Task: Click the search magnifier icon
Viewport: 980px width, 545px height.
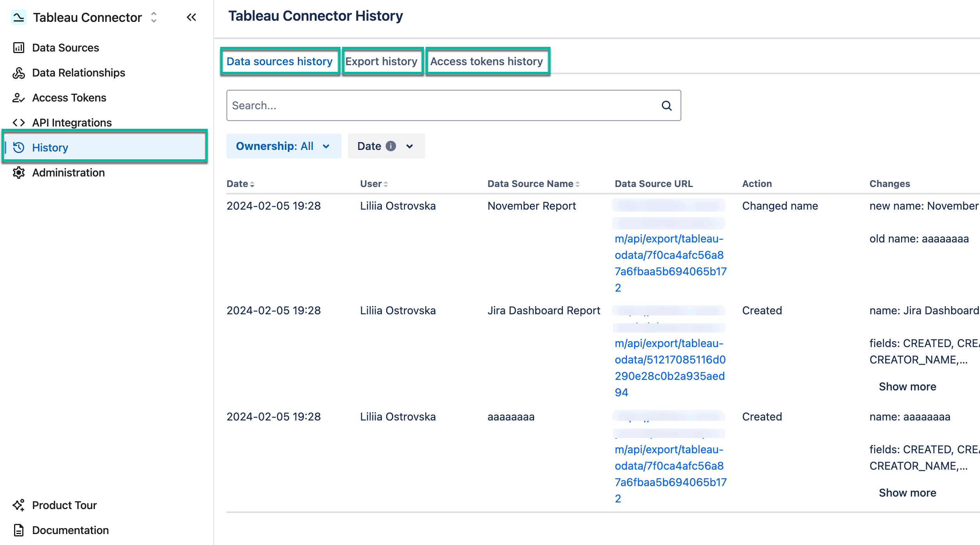Action: [666, 105]
